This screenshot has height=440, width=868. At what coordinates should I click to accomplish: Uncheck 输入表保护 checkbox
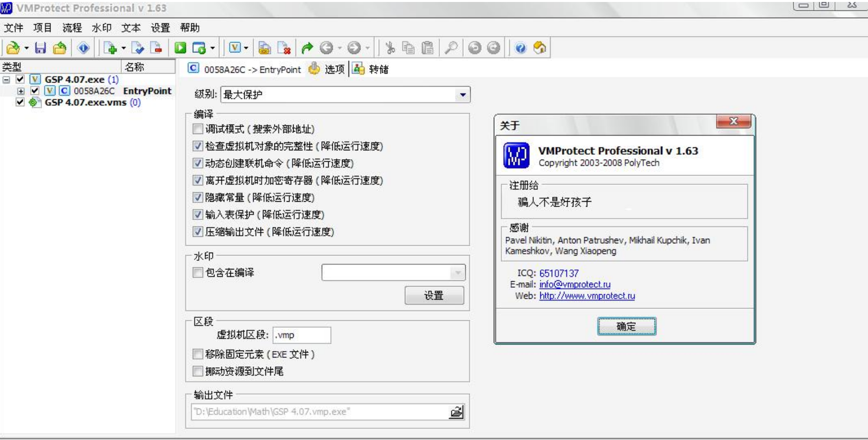point(198,215)
